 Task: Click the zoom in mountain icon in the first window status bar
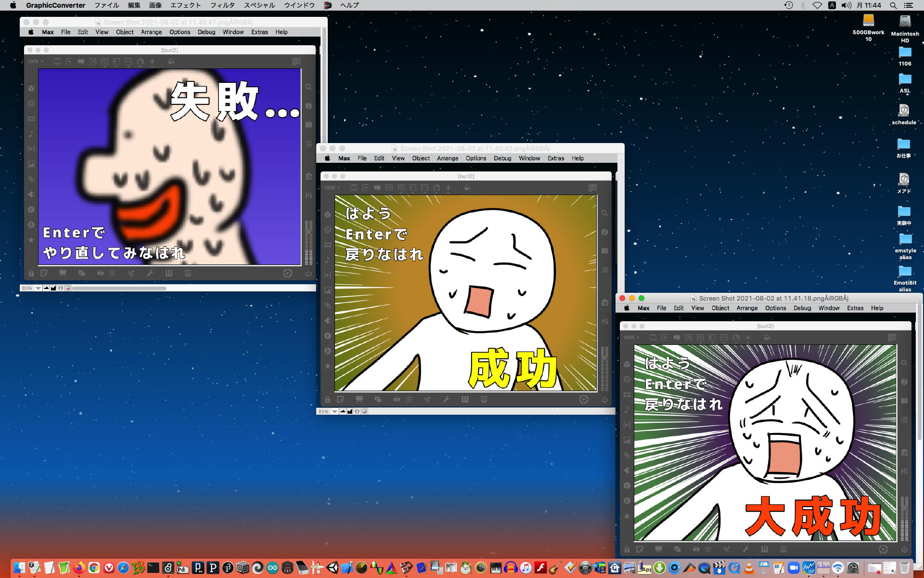[x=53, y=288]
